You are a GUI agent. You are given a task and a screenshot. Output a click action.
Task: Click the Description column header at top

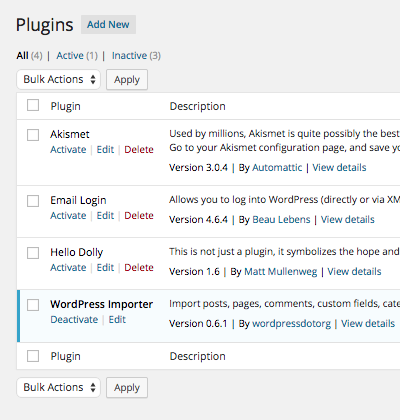click(198, 106)
